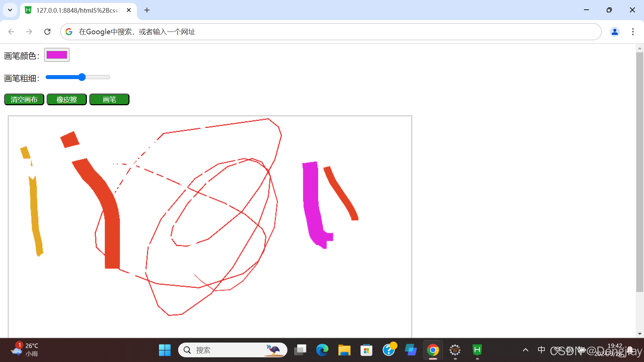Select the 橡皮擦 eraser button
Viewport: 644px width, 362px height.
[x=66, y=100]
